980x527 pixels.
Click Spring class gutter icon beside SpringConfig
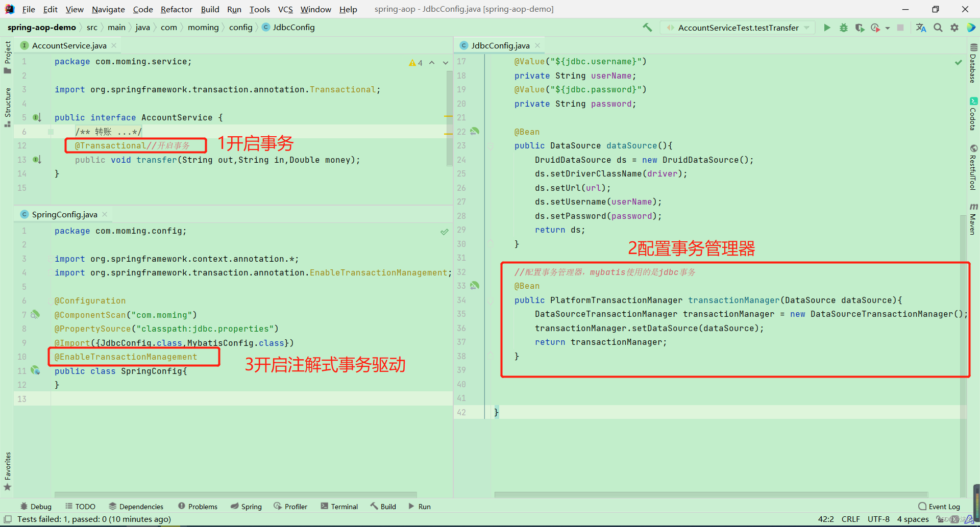coord(35,371)
